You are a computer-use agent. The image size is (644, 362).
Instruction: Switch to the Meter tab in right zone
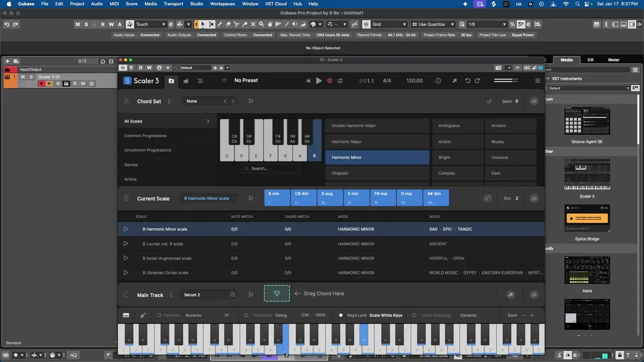point(614,60)
